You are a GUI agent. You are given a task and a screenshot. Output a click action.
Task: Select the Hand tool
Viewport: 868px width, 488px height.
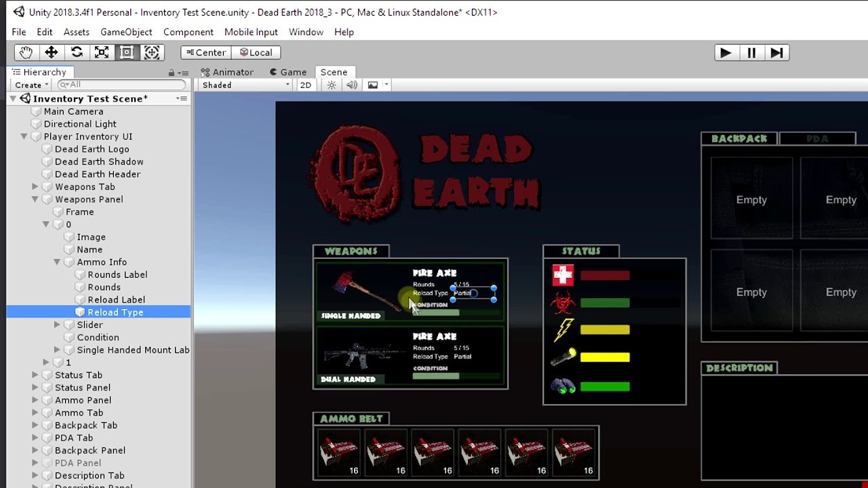click(x=26, y=52)
